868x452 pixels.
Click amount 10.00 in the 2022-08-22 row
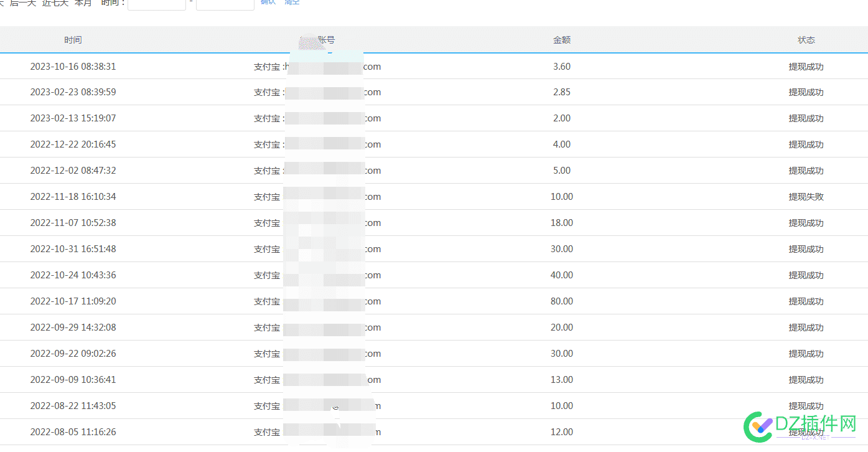click(562, 406)
